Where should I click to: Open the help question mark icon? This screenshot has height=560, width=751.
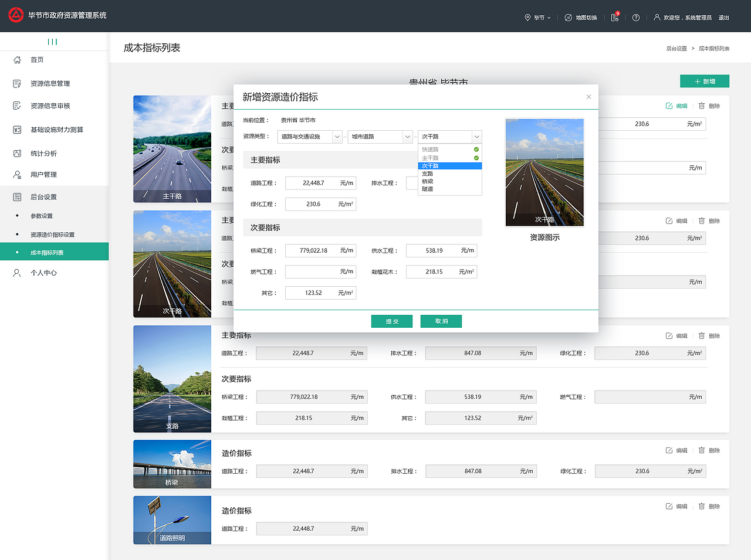pyautogui.click(x=636, y=18)
